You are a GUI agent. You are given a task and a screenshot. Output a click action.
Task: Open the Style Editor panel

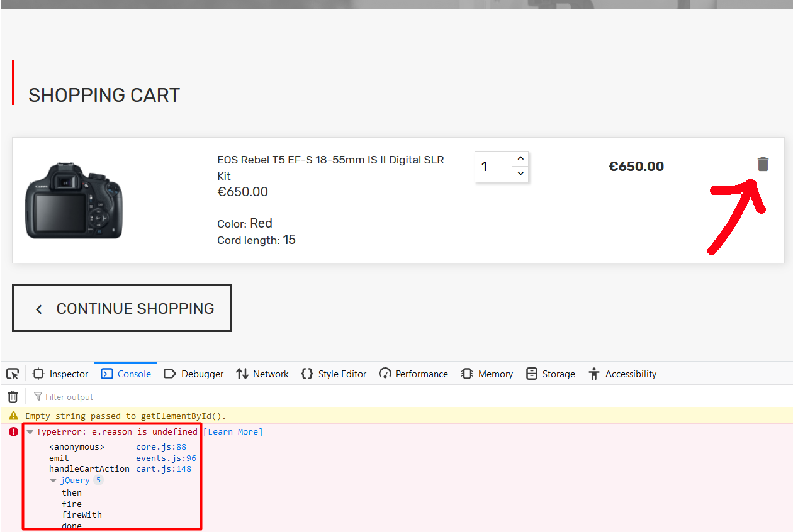pos(334,374)
